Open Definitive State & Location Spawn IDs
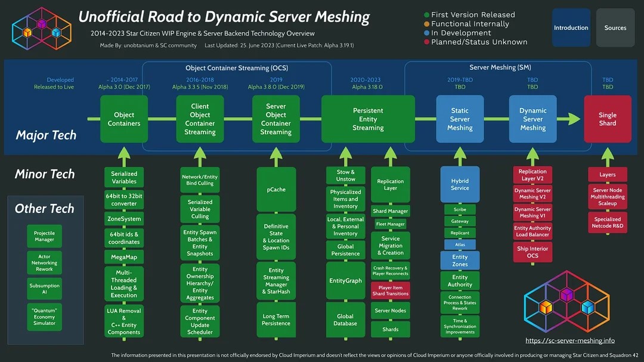This screenshot has height=362, width=644. (x=276, y=237)
